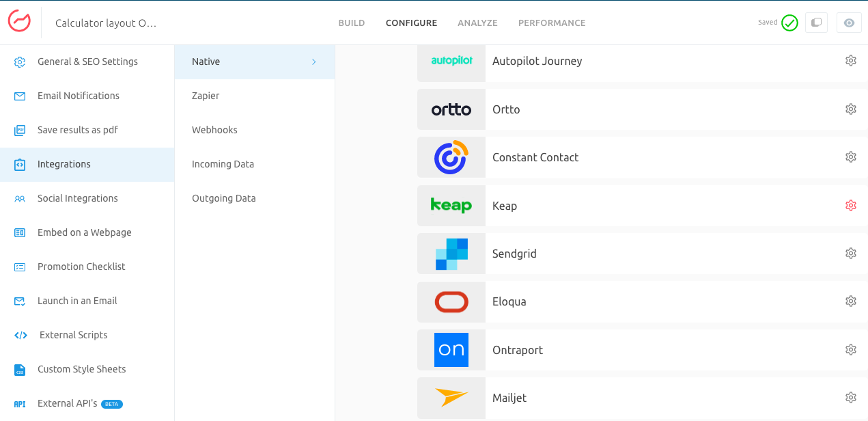Click the Ortto logo tile
This screenshot has height=421, width=868.
451,109
